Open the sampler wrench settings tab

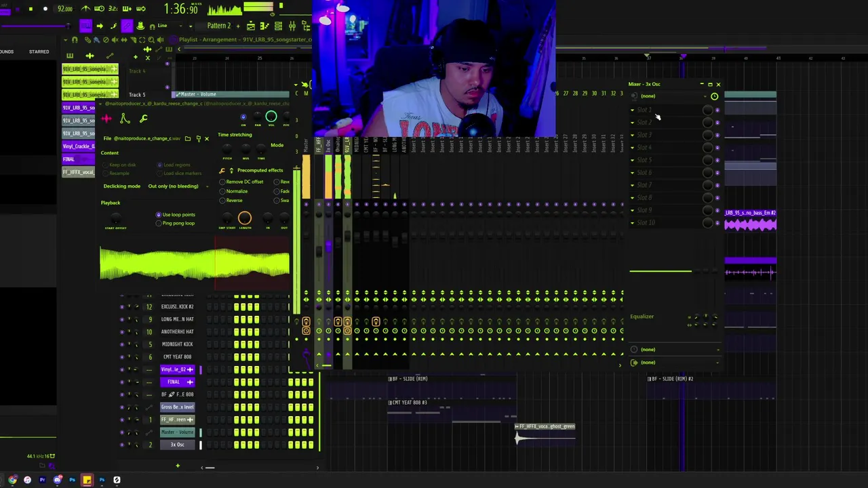143,119
